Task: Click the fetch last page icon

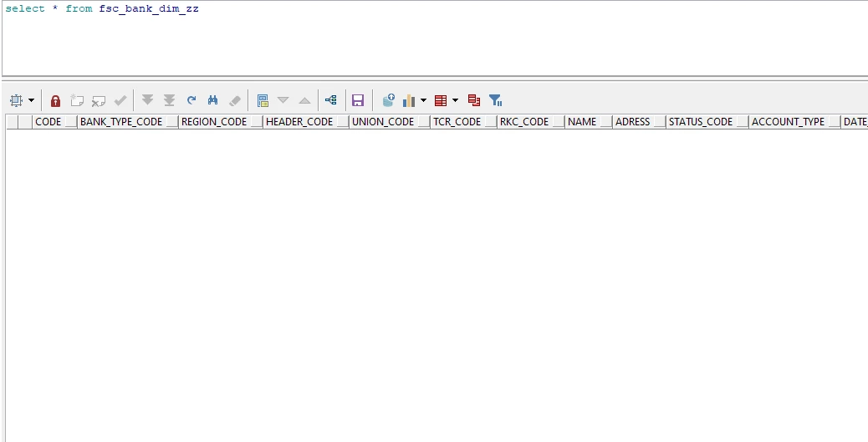Action: pyautogui.click(x=170, y=100)
